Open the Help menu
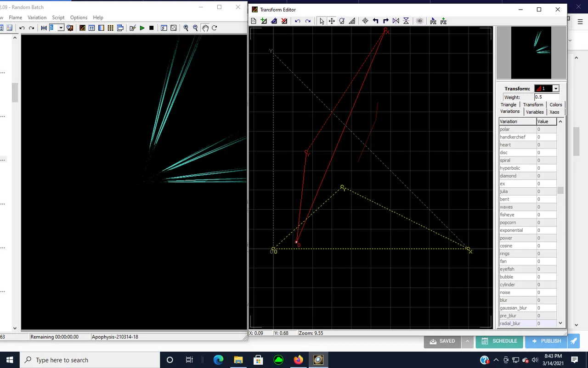 tap(98, 17)
